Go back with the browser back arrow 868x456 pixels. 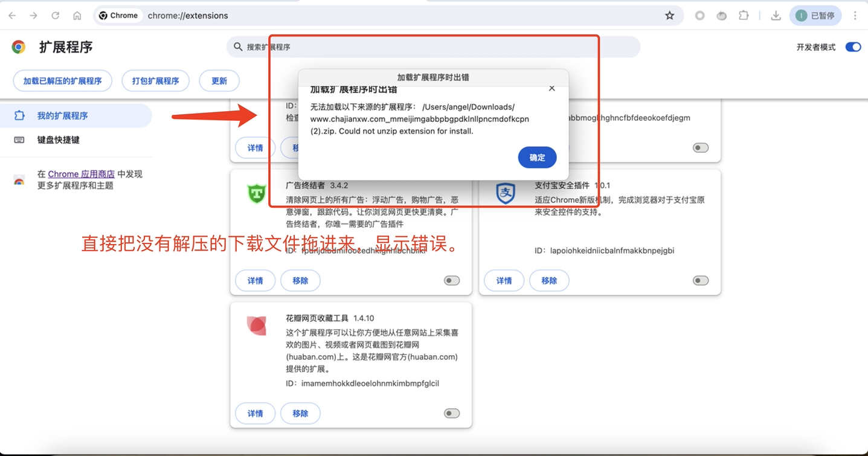pyautogui.click(x=12, y=16)
